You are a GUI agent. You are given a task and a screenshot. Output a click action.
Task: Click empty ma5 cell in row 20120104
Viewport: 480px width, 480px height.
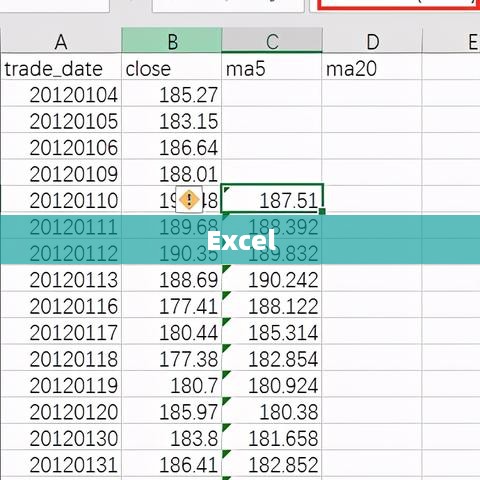(272, 94)
